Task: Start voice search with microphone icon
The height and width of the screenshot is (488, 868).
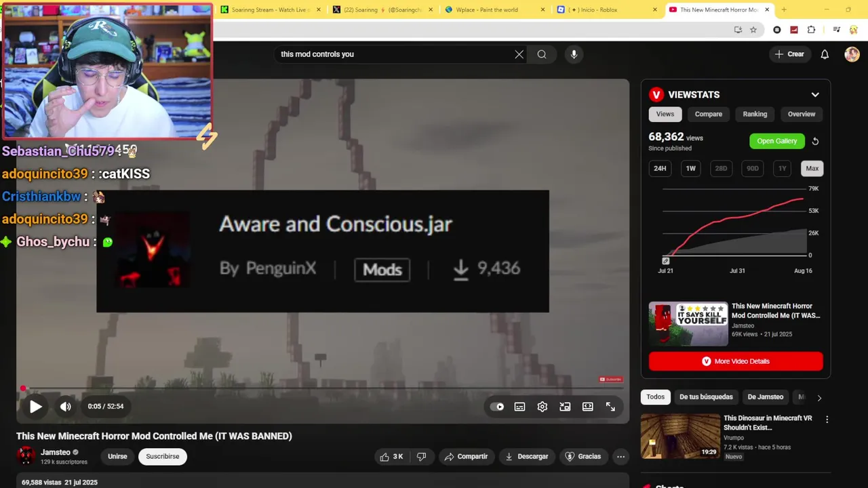Action: click(x=574, y=54)
